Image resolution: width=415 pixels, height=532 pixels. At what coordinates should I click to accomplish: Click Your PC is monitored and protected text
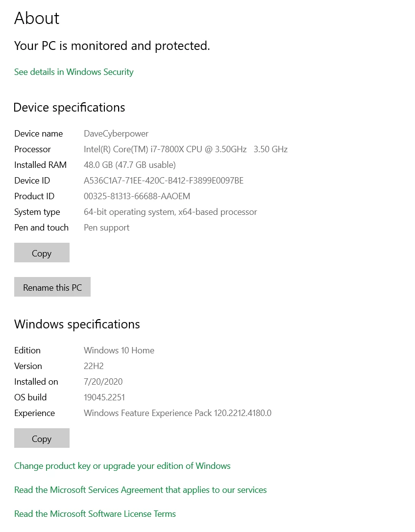112,46
